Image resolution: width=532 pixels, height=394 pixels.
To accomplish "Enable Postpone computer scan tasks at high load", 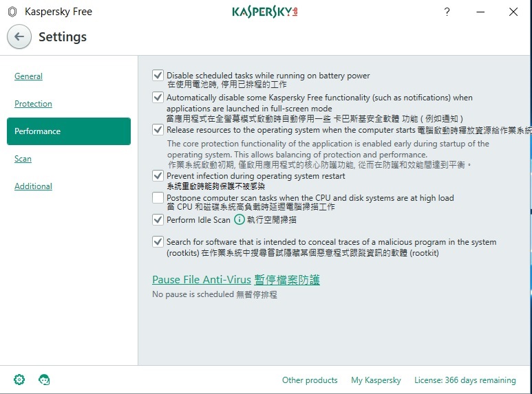I will point(158,197).
